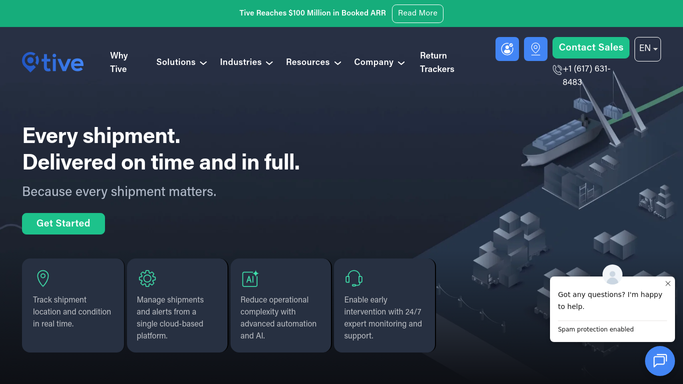Image resolution: width=683 pixels, height=384 pixels.
Task: Click the Read More banner button
Action: pyautogui.click(x=417, y=13)
